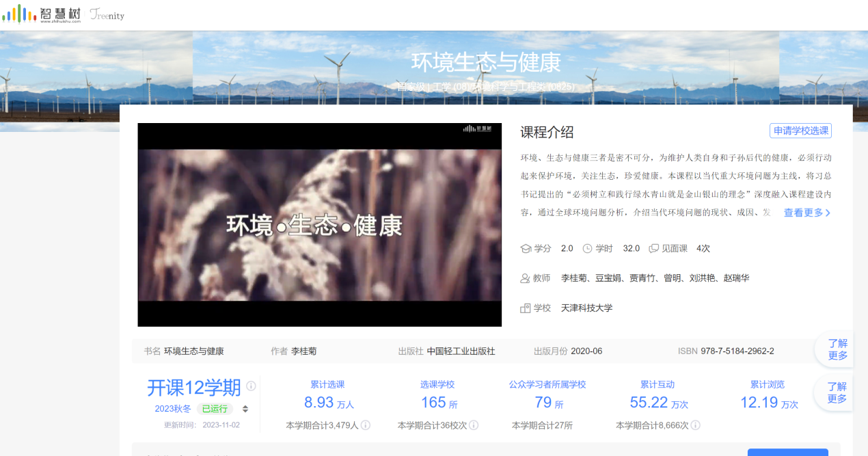
Task: Click the 天津科技大学 school name
Action: (586, 308)
